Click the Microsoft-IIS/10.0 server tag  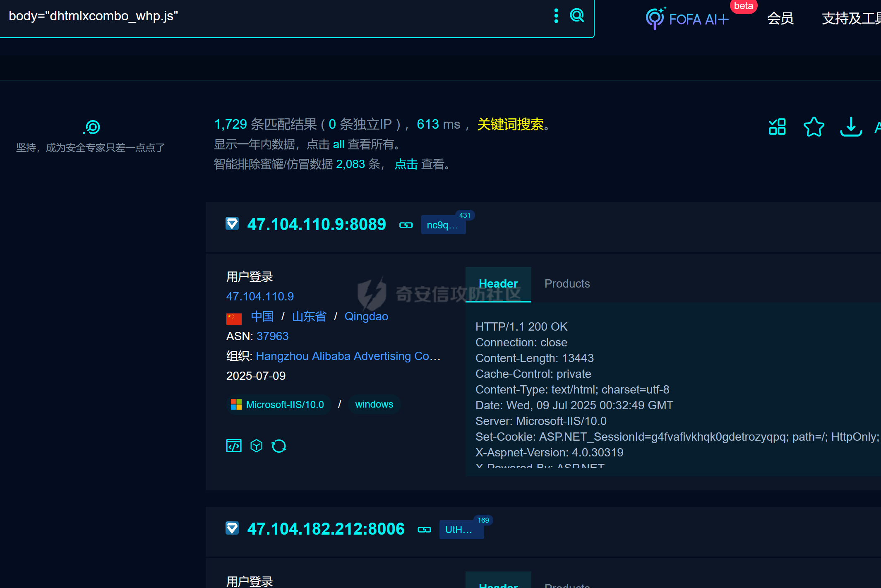coord(279,404)
